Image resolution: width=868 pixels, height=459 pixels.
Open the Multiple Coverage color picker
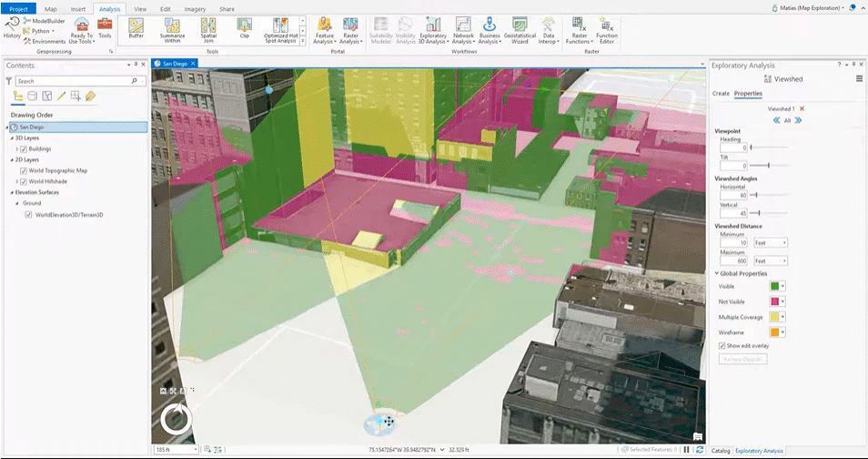(778, 317)
